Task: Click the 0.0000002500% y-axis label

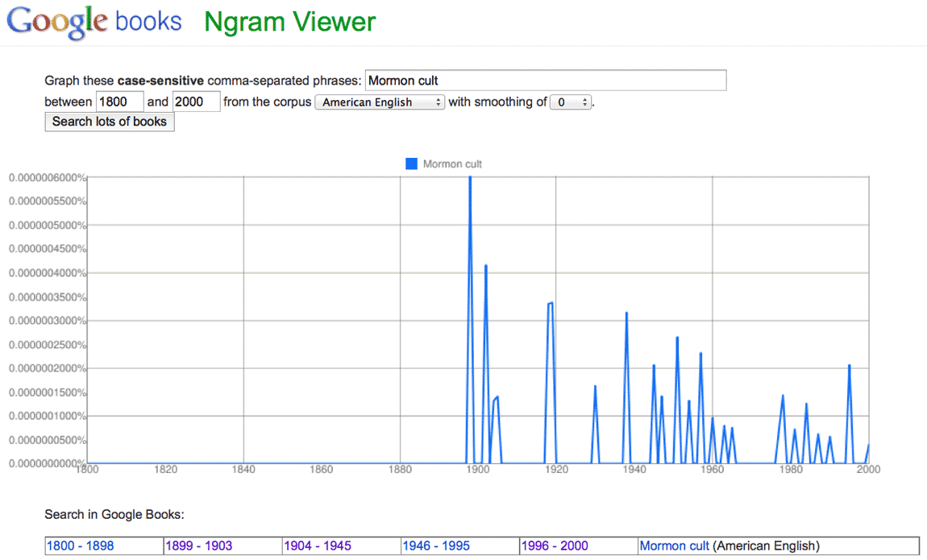Action: pyautogui.click(x=48, y=344)
